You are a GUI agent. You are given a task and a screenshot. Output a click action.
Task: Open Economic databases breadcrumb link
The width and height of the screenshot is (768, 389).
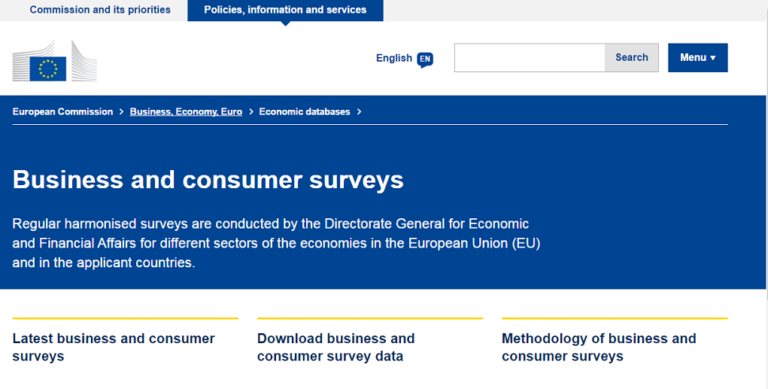click(x=305, y=112)
